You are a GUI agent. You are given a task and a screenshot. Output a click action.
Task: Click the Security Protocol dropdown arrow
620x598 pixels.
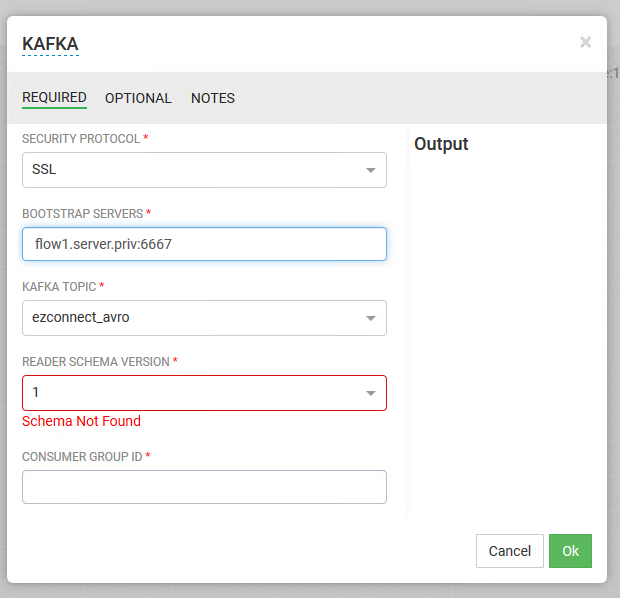coord(370,170)
